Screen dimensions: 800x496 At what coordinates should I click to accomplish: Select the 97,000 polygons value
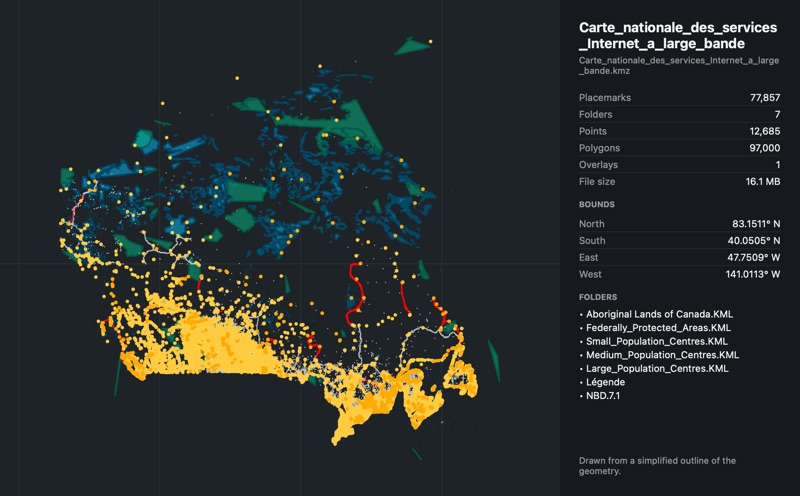pos(764,148)
